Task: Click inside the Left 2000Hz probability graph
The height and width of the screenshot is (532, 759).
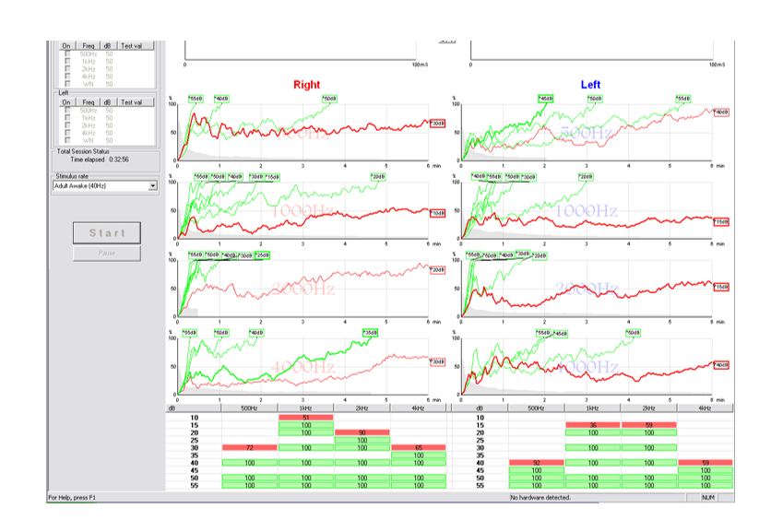Action: click(587, 289)
